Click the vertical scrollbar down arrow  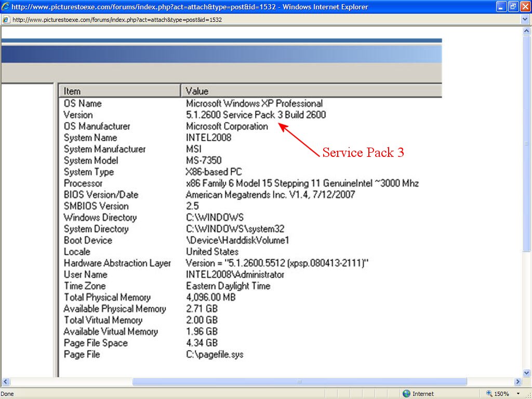click(x=526, y=373)
